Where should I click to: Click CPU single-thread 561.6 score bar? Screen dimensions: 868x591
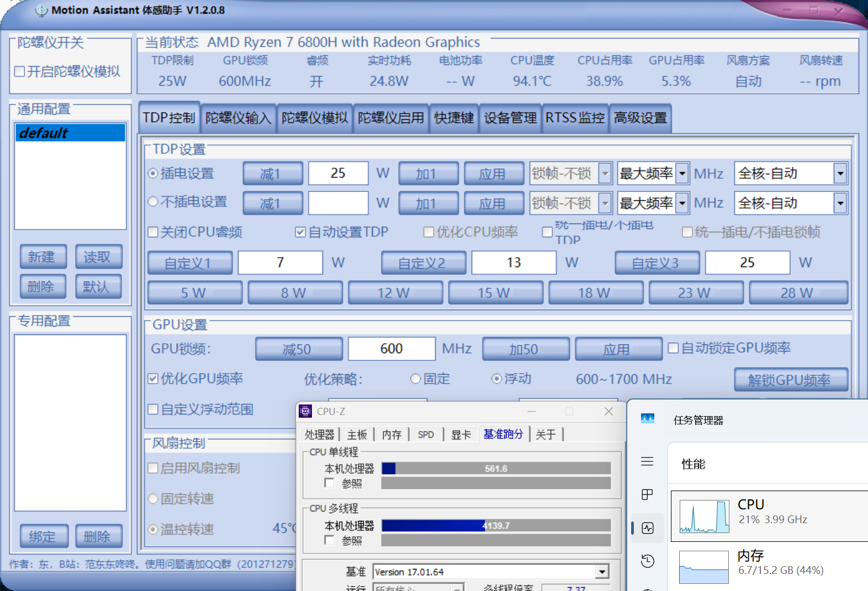click(x=496, y=468)
